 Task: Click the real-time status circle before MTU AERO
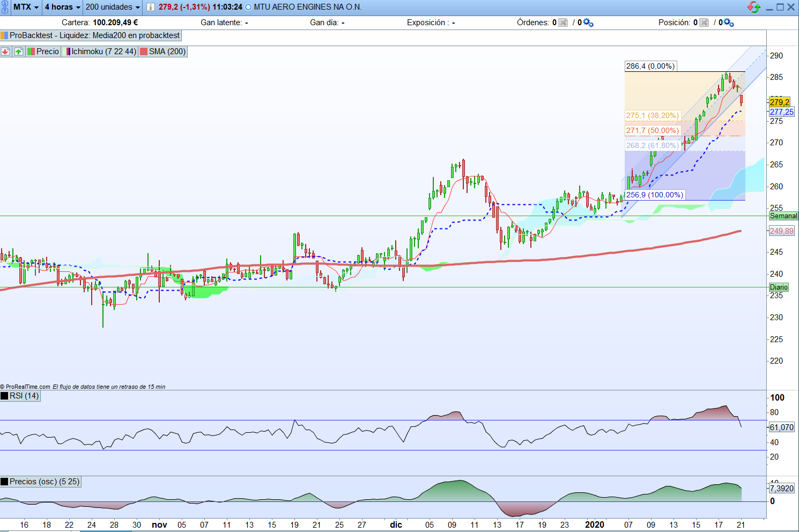tap(248, 7)
